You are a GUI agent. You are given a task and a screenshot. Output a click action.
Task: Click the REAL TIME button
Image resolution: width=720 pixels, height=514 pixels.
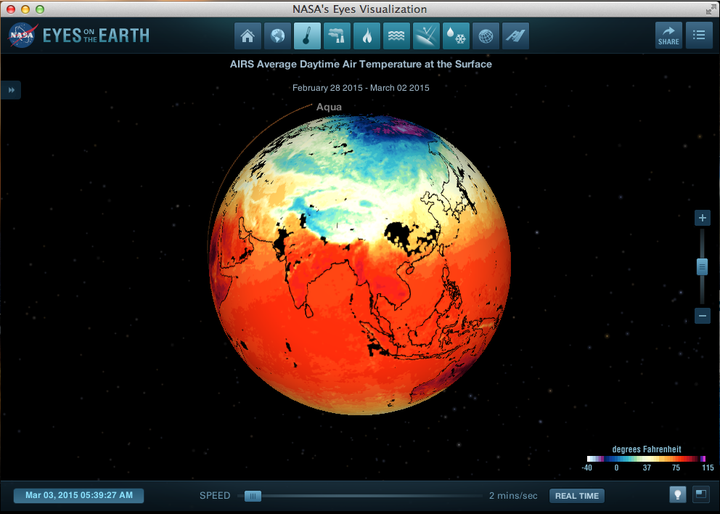[x=577, y=496]
